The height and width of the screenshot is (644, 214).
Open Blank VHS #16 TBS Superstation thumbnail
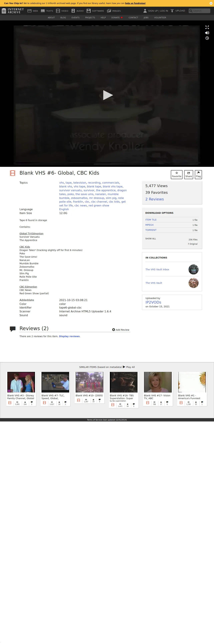(123, 382)
